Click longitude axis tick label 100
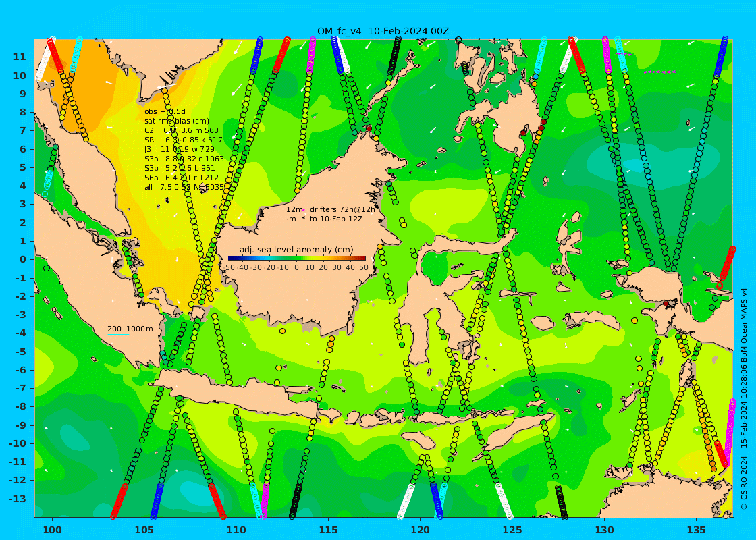 click(x=52, y=529)
